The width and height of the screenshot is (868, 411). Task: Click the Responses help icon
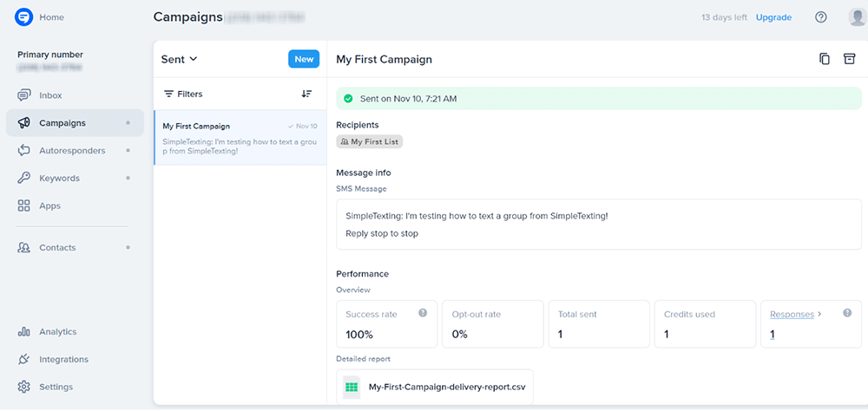pos(847,313)
